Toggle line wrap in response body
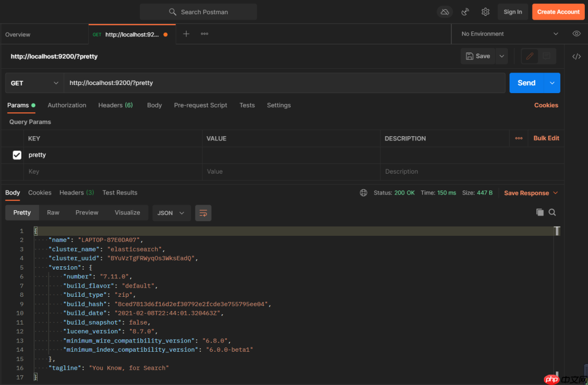This screenshot has width=588, height=385. (203, 213)
